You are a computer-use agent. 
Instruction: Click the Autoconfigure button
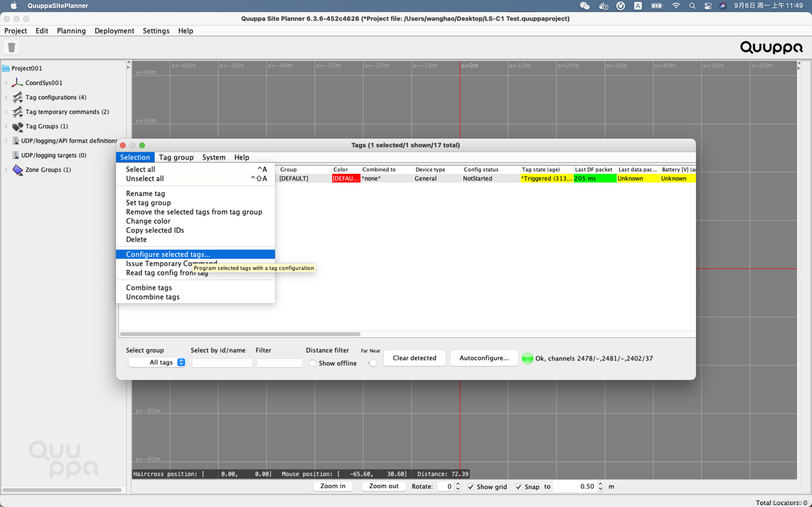click(x=484, y=358)
